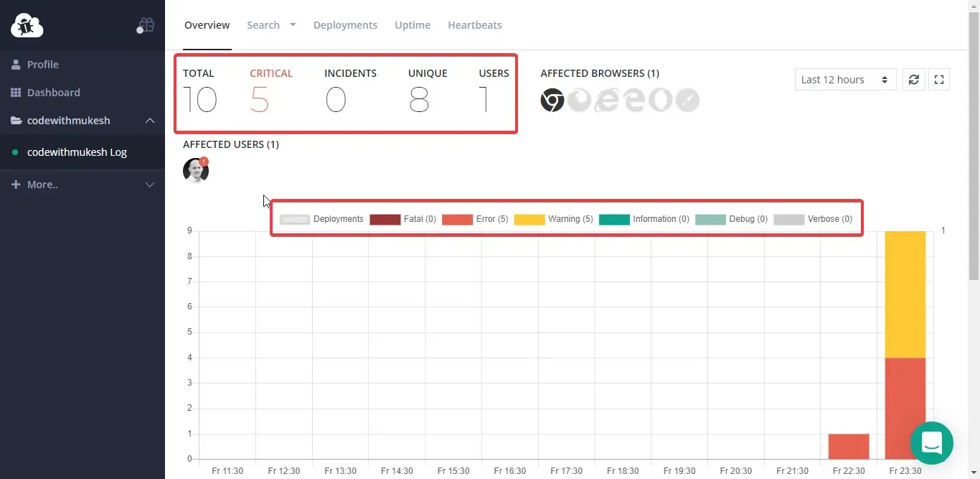This screenshot has width=980, height=479.
Task: Open the chat support bubble
Action: coord(931,442)
